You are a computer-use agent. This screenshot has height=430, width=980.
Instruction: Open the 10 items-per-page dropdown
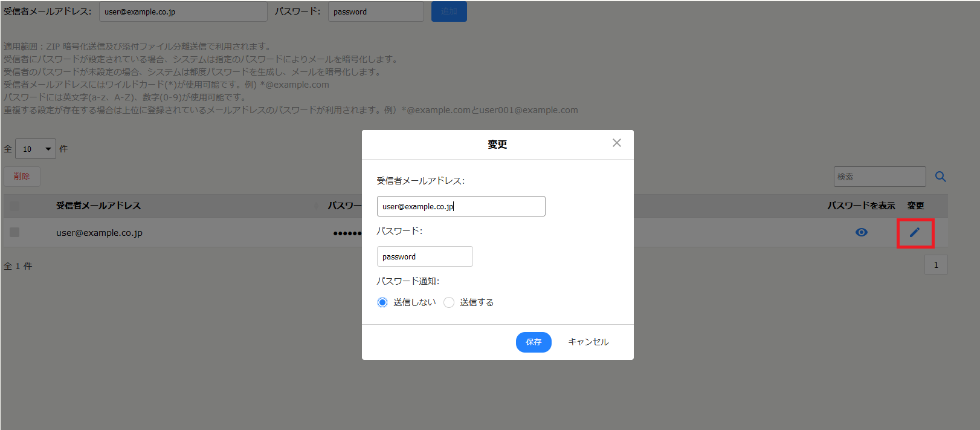(36, 149)
